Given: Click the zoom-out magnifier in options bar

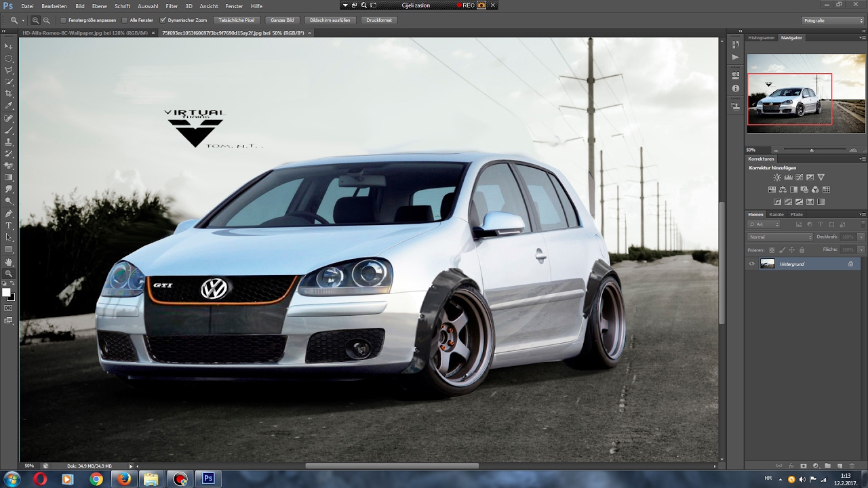Looking at the screenshot, I should click(x=46, y=20).
